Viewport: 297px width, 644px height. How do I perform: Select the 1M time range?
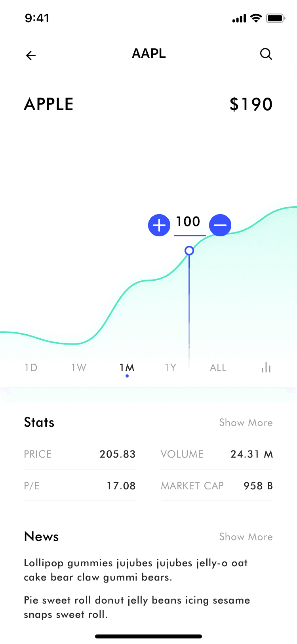127,368
